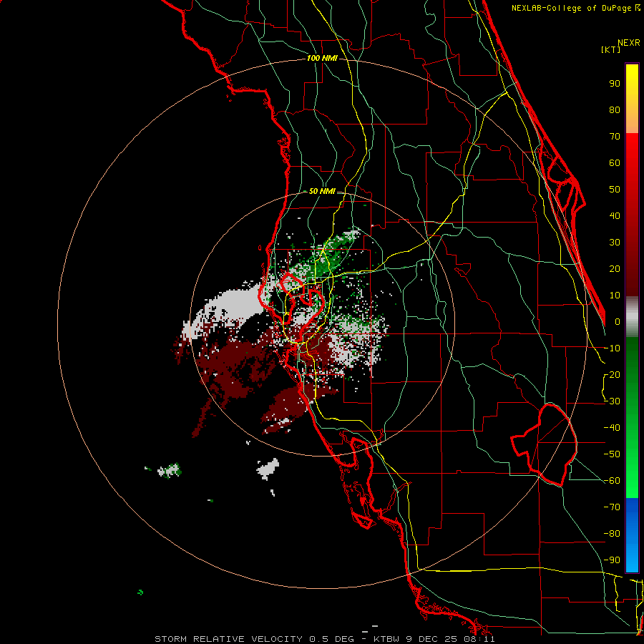The width and height of the screenshot is (644, 644).
Task: Click the blue bottom segment of color bar
Action: [632, 535]
